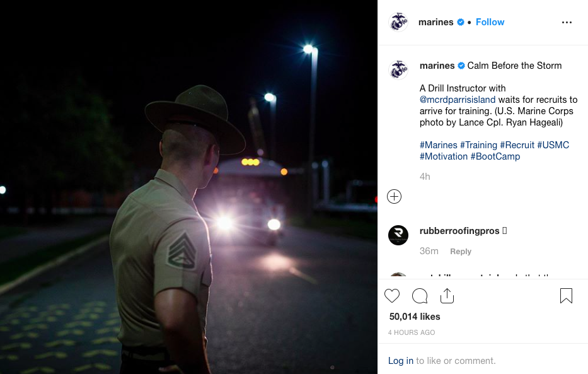
Task: Open the marines username in header
Action: [435, 22]
